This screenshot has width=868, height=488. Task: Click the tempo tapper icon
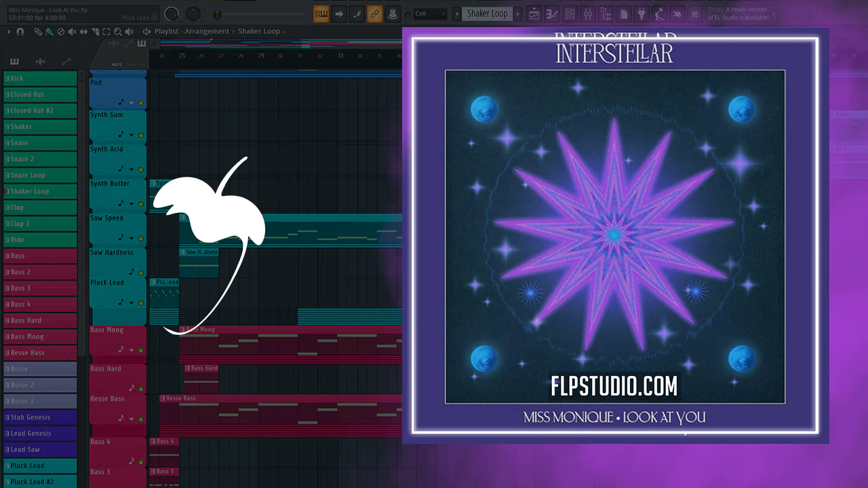(658, 14)
